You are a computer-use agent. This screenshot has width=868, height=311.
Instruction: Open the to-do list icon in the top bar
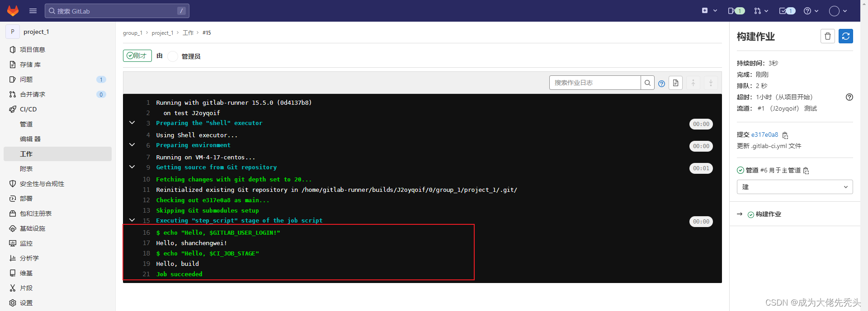coord(787,11)
